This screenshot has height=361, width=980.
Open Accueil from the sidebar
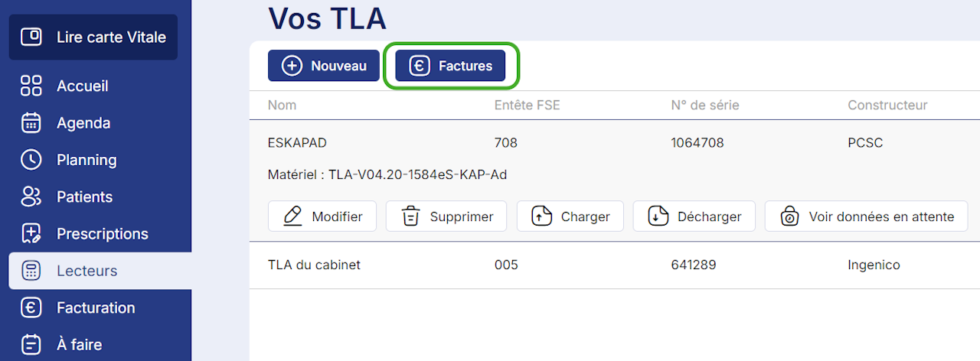click(82, 86)
